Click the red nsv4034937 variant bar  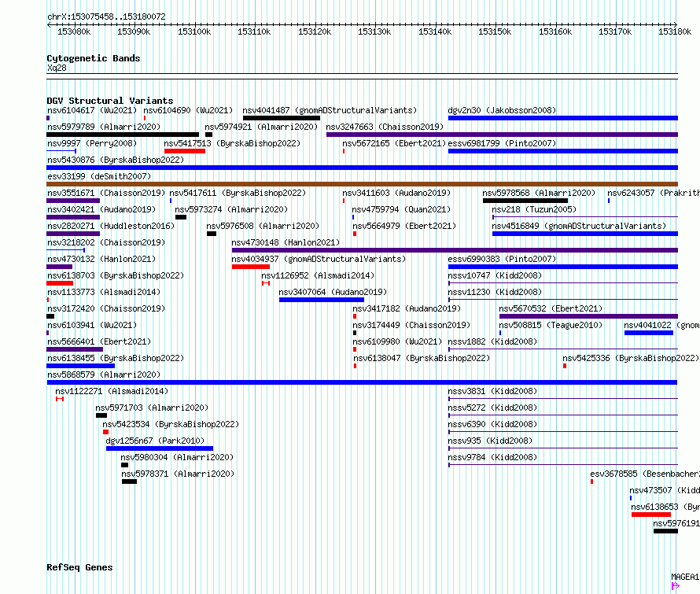pyautogui.click(x=251, y=267)
